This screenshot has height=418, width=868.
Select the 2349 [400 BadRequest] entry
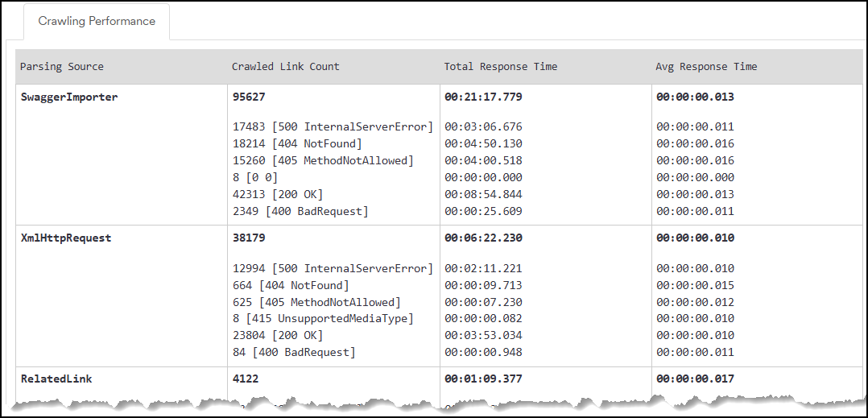click(300, 212)
